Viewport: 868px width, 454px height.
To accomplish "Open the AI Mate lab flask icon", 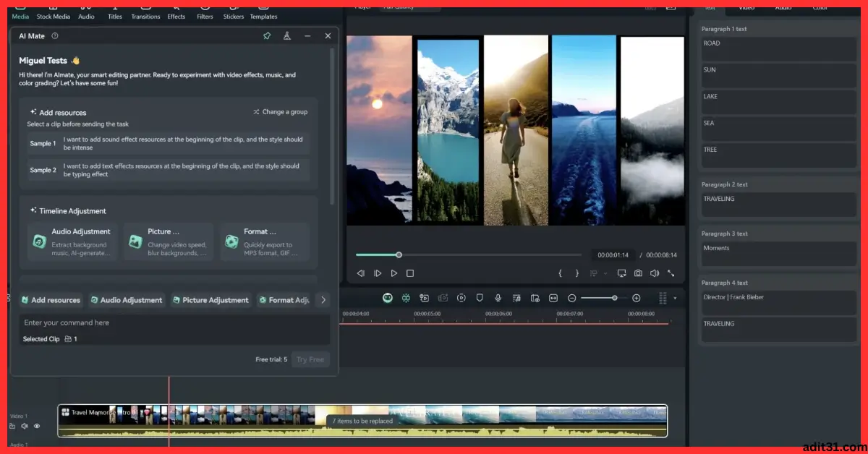I will (287, 35).
